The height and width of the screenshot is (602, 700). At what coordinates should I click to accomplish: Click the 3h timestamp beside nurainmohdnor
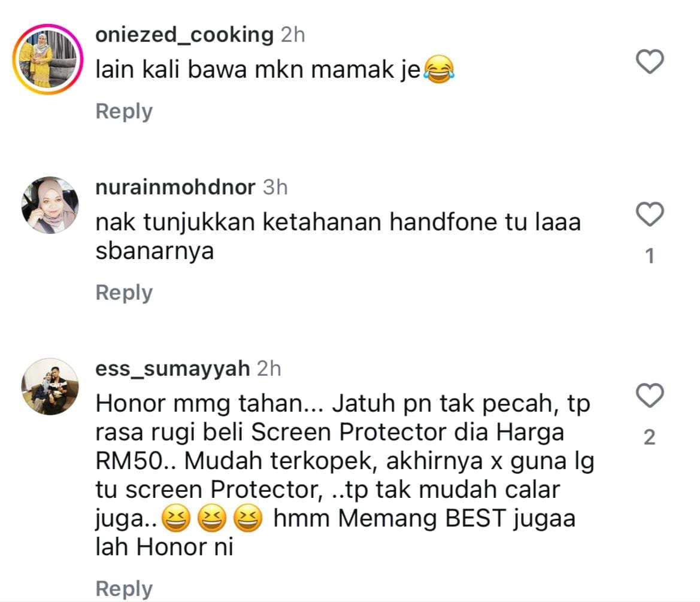pyautogui.click(x=275, y=187)
